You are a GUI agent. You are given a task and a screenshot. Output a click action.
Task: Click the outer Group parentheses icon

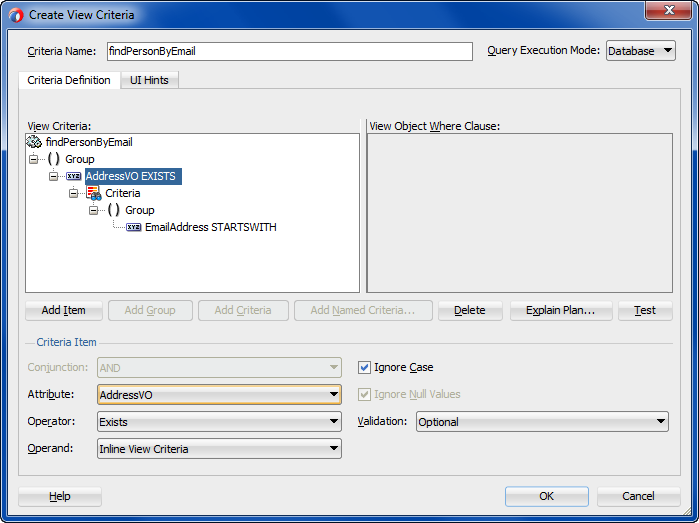click(x=53, y=159)
